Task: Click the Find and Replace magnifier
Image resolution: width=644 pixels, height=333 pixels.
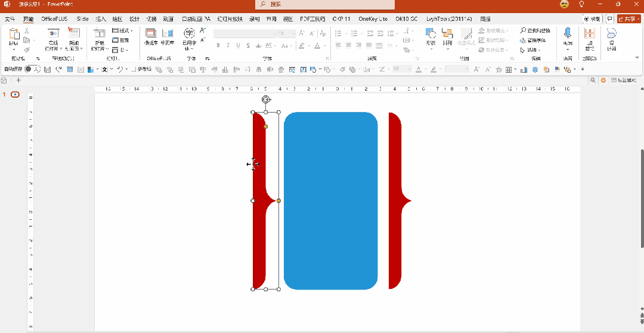Action: point(523,30)
